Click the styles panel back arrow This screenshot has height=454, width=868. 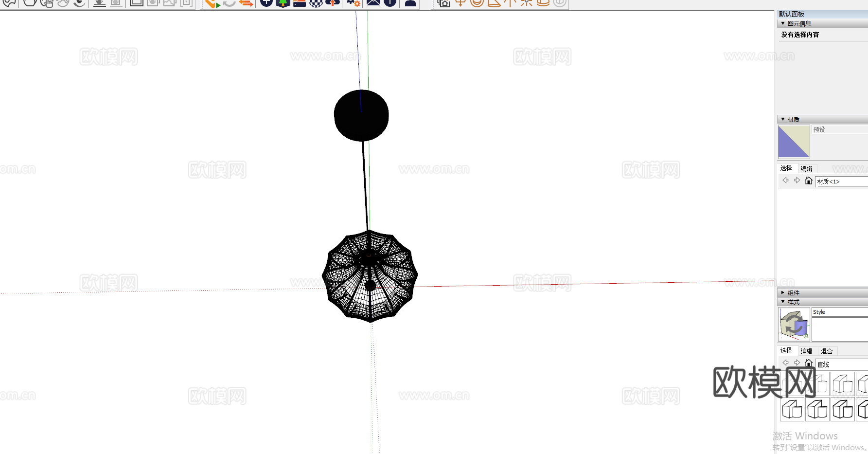coord(785,363)
